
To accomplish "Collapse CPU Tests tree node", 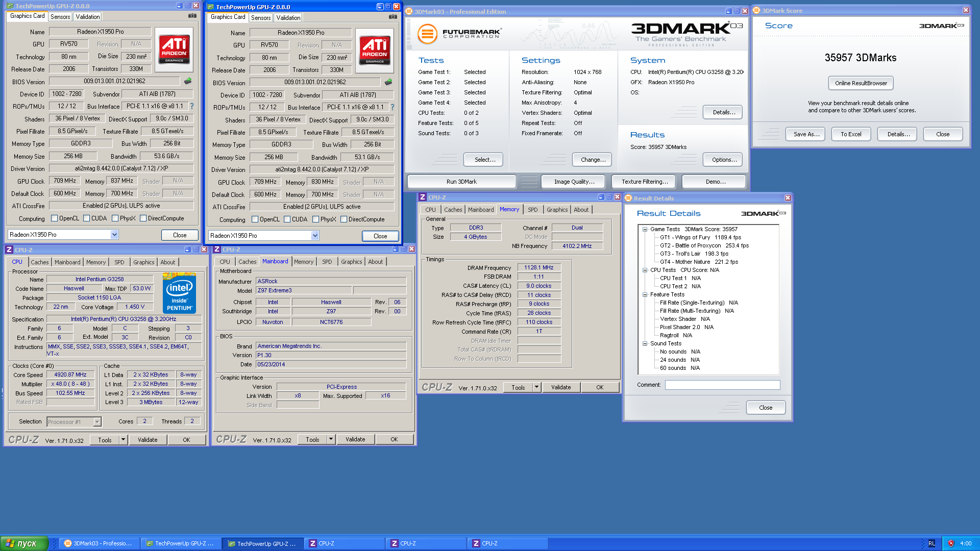I will 645,270.
